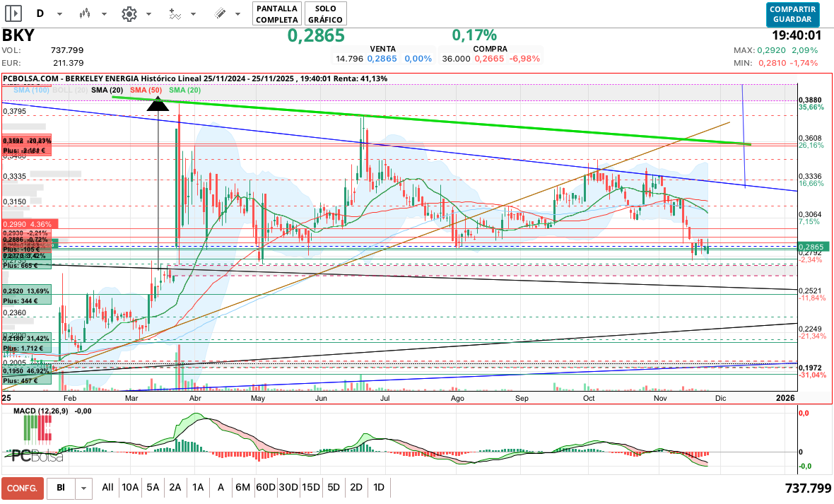This screenshot has width=834, height=504.
Task: Toggle the BOLL (20) indicator label
Action: click(70, 90)
